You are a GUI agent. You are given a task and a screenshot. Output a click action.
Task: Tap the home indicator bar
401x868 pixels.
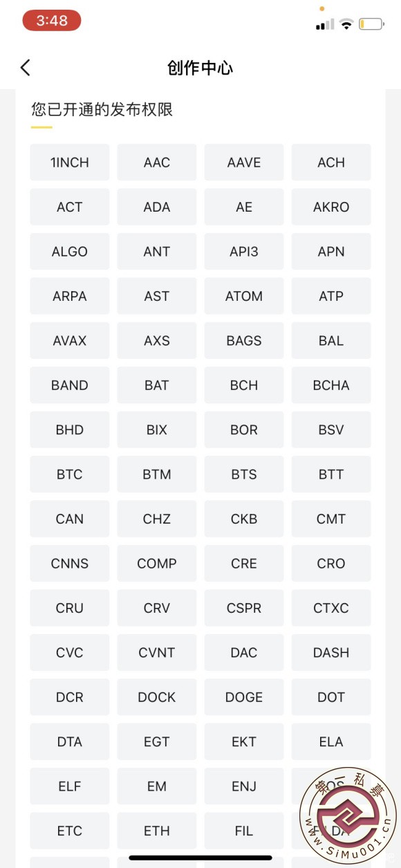pyautogui.click(x=200, y=858)
